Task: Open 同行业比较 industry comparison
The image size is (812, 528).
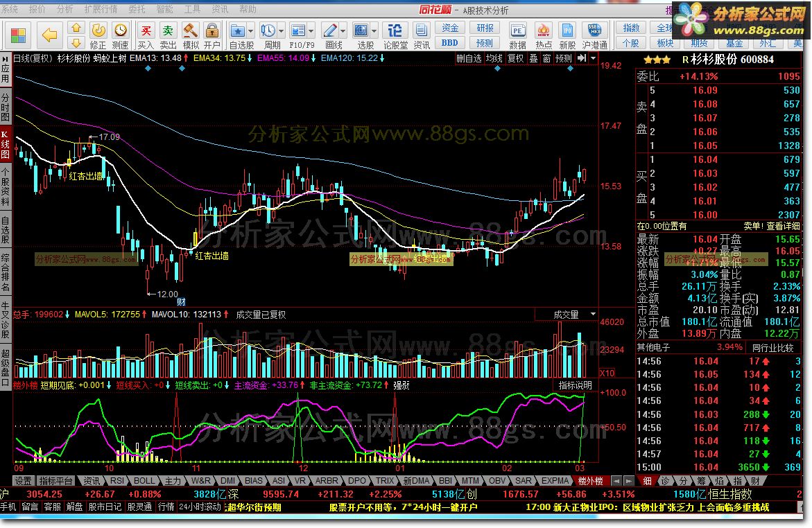Action: [x=772, y=348]
